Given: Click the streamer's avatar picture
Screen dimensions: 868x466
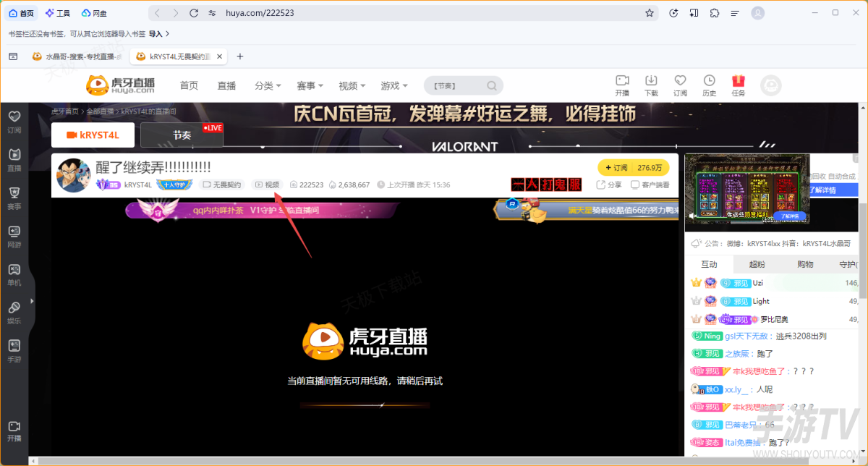Looking at the screenshot, I should 73,175.
